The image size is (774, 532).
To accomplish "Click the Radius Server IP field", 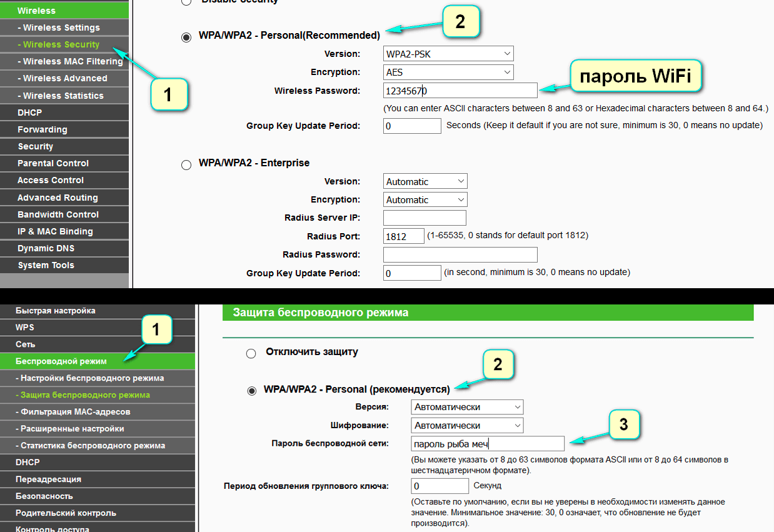I will 425,218.
